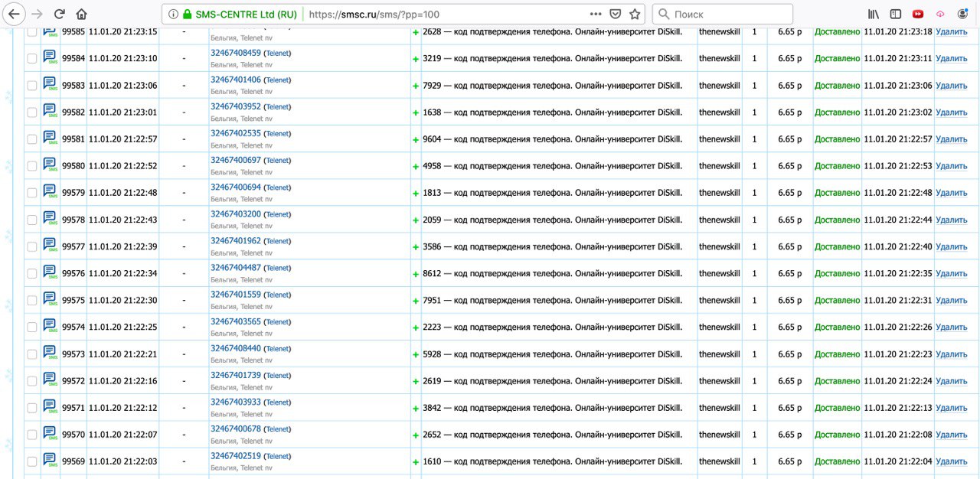Tick the checkbox for message 99584

click(32, 59)
